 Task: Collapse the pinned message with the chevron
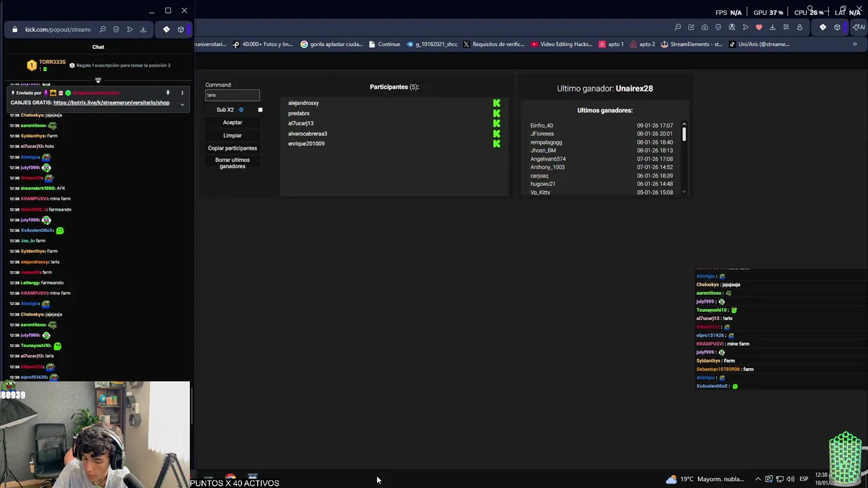tap(182, 104)
